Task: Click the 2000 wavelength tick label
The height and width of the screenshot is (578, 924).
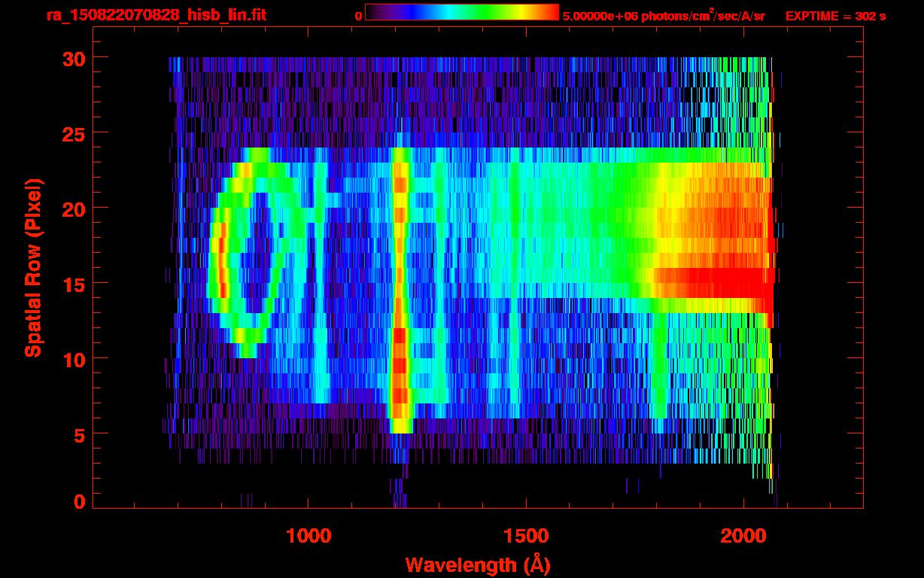Action: (x=743, y=536)
